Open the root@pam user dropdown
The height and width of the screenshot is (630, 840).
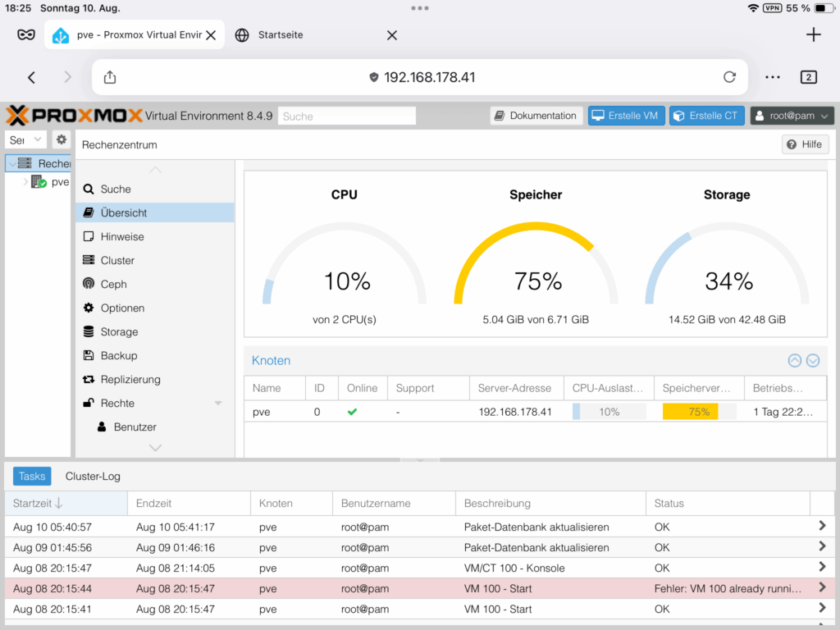pos(792,116)
